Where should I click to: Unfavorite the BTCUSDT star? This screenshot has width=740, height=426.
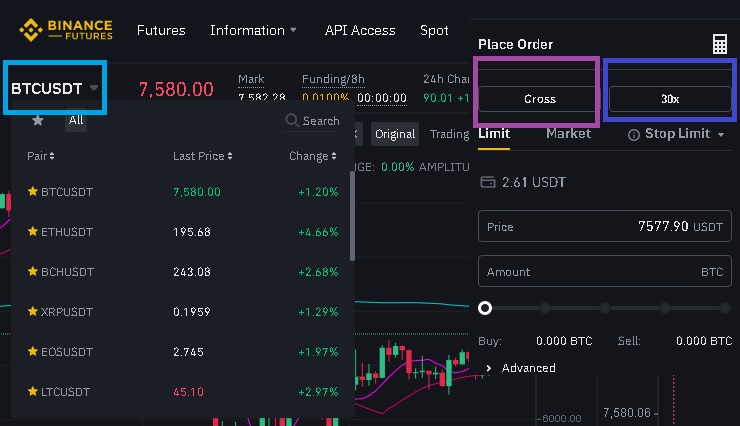(x=33, y=191)
